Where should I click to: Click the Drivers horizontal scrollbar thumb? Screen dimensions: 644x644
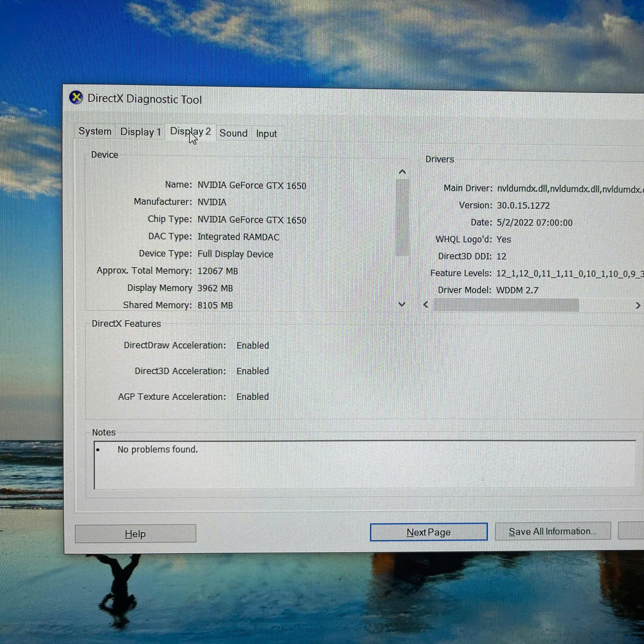click(506, 305)
